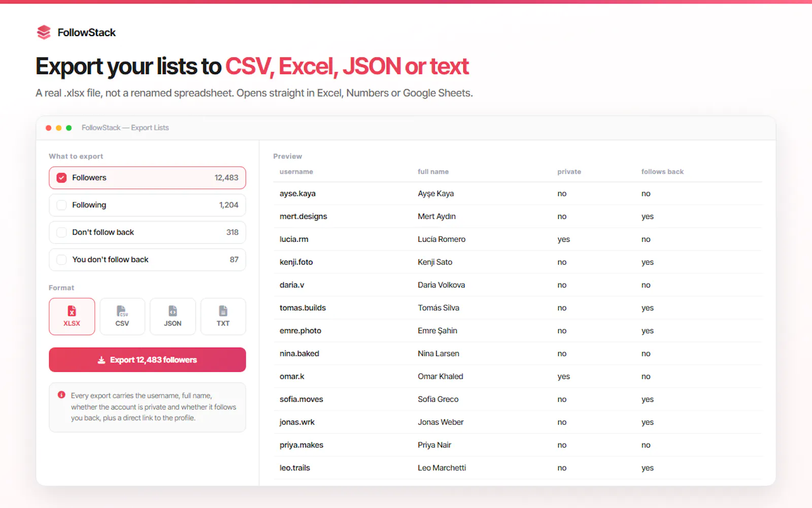Check the Following checkbox
The image size is (812, 508).
coord(61,205)
